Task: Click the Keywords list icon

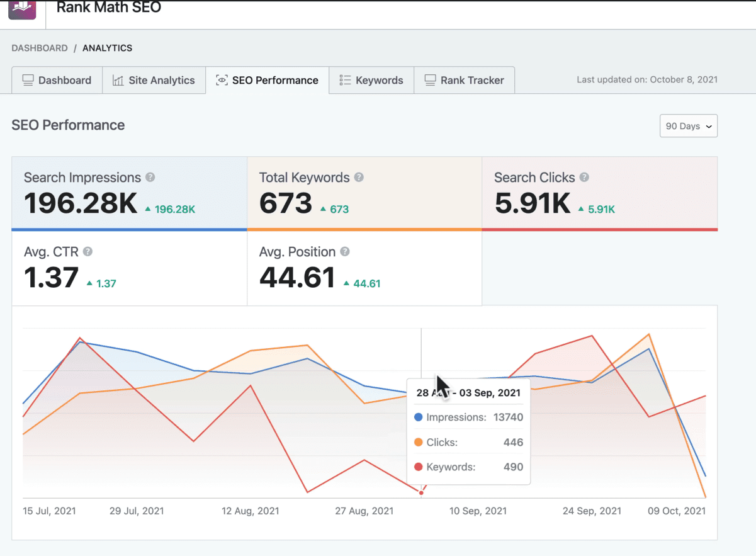Action: pos(345,80)
